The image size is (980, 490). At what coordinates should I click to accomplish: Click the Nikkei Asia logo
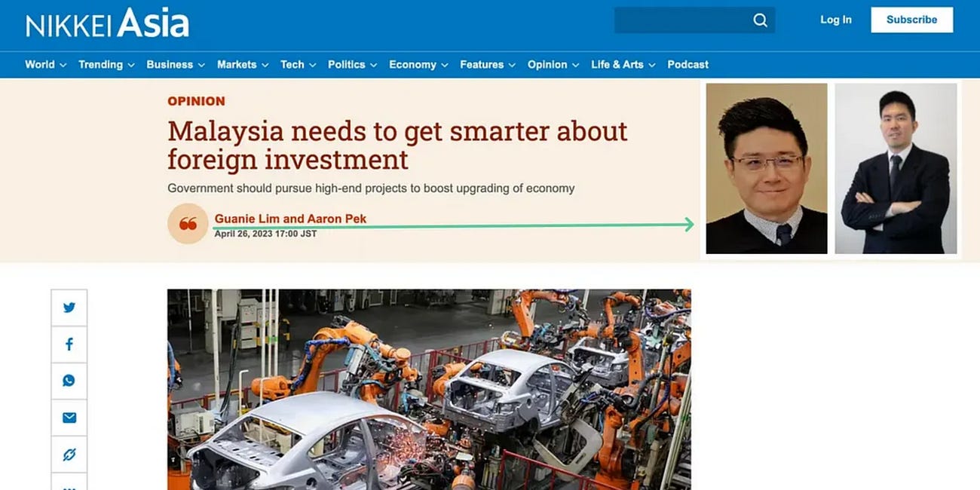[107, 23]
